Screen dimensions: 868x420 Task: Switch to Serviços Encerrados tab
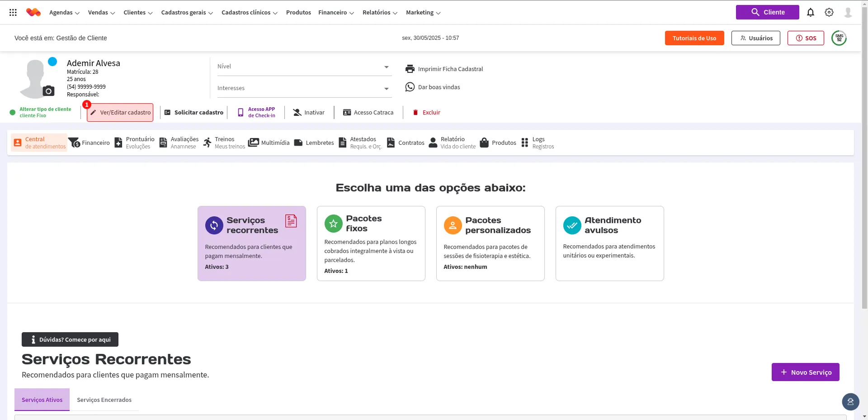pyautogui.click(x=104, y=400)
